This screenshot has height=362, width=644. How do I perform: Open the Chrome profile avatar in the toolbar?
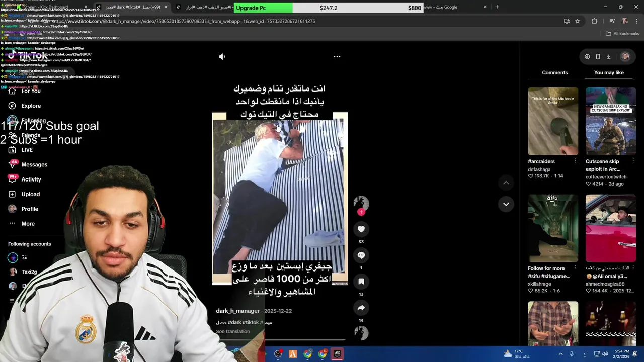625,21
